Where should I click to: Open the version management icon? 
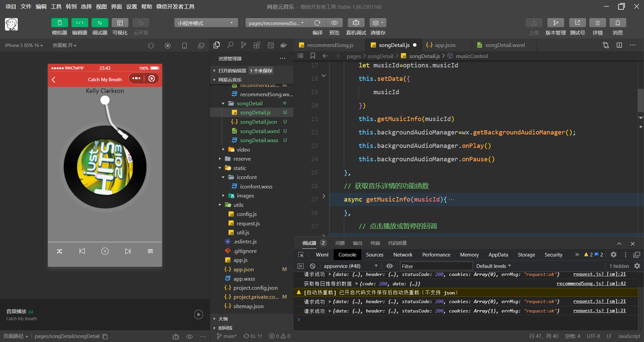pos(555,23)
